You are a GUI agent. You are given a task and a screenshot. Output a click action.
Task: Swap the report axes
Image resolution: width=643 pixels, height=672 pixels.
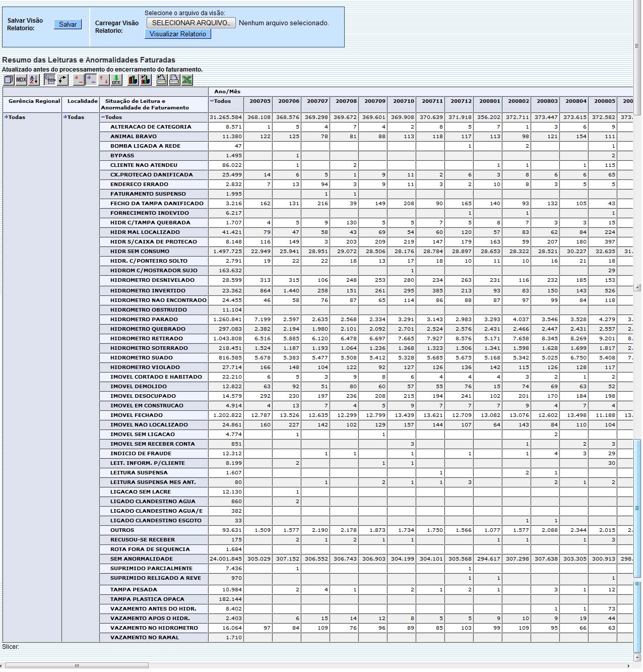pyautogui.click(x=62, y=79)
